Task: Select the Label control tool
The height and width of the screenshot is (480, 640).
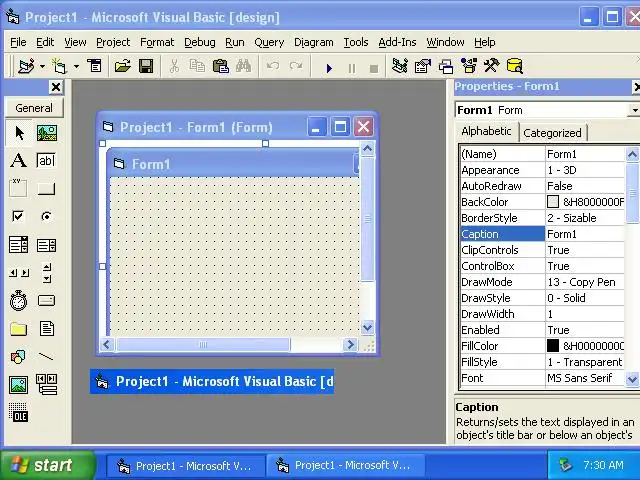Action: (x=19, y=160)
